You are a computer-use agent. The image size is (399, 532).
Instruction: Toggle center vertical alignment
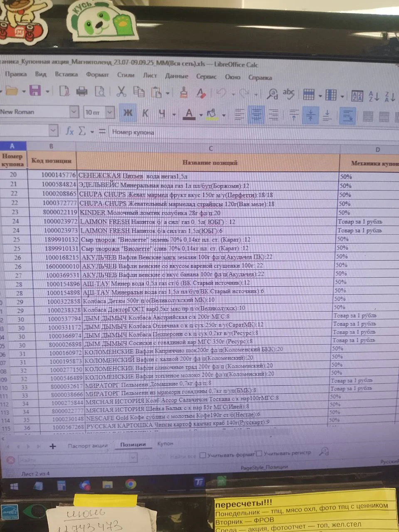pyautogui.click(x=310, y=116)
